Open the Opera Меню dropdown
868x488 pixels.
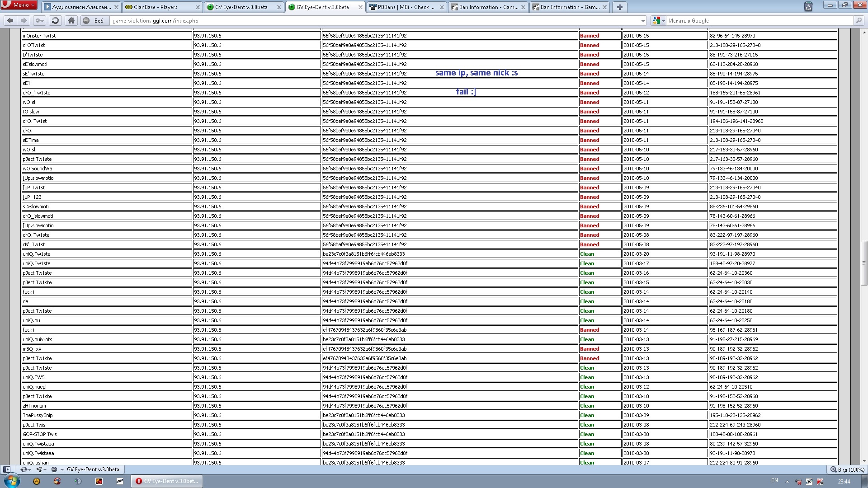[x=20, y=5]
